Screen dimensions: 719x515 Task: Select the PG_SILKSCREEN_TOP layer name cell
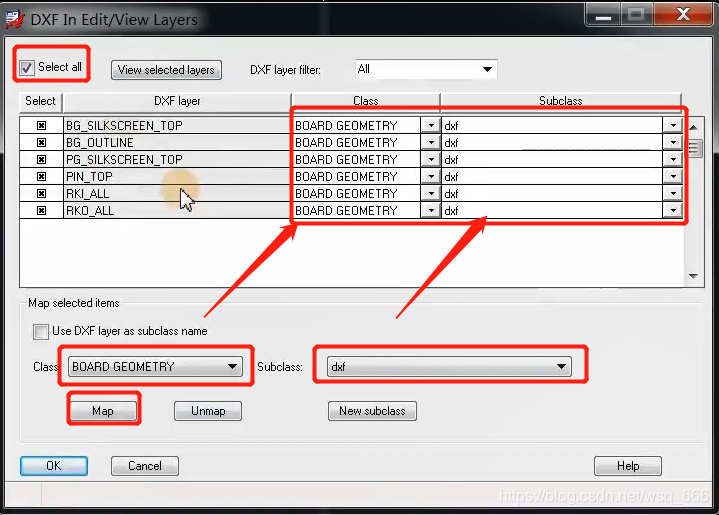[177, 159]
